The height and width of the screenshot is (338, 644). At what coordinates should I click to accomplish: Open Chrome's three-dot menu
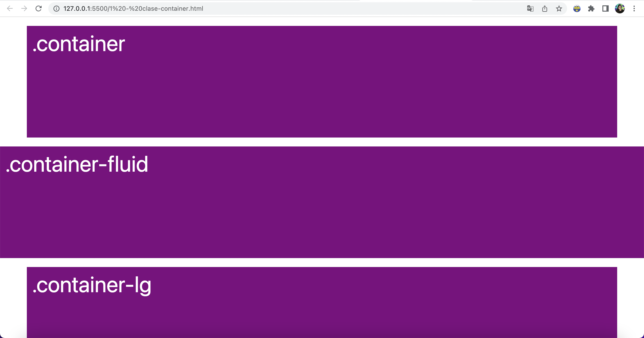(634, 8)
